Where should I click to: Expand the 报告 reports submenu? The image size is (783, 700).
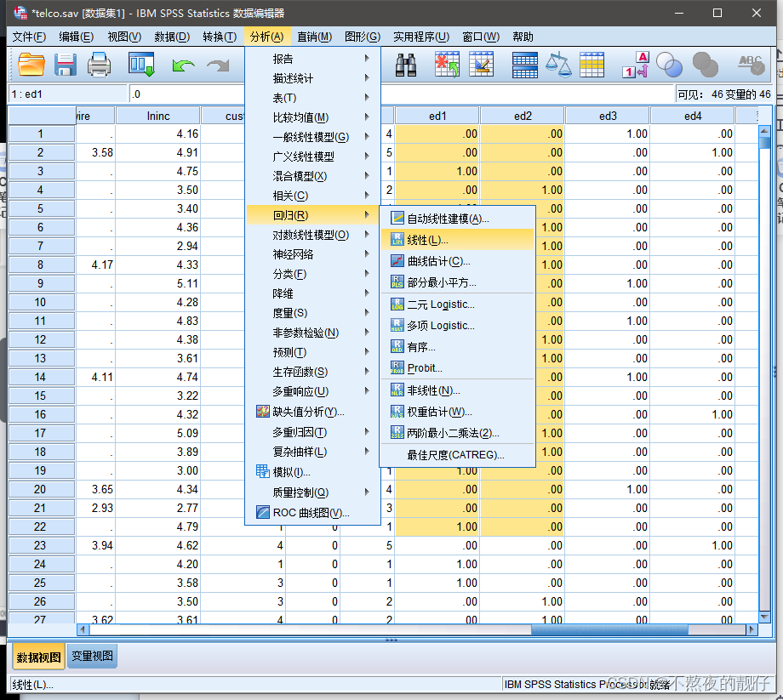click(312, 59)
